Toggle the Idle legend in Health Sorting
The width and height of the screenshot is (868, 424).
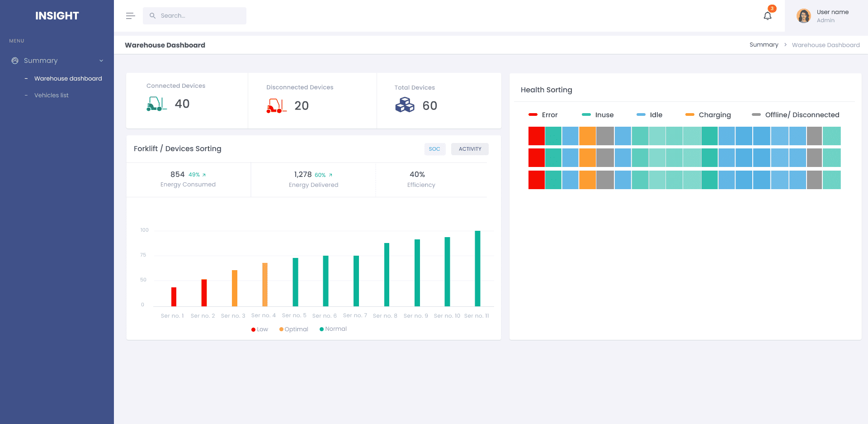[649, 115]
